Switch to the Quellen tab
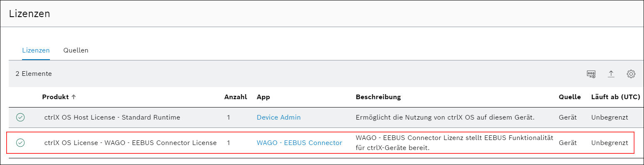 [76, 50]
